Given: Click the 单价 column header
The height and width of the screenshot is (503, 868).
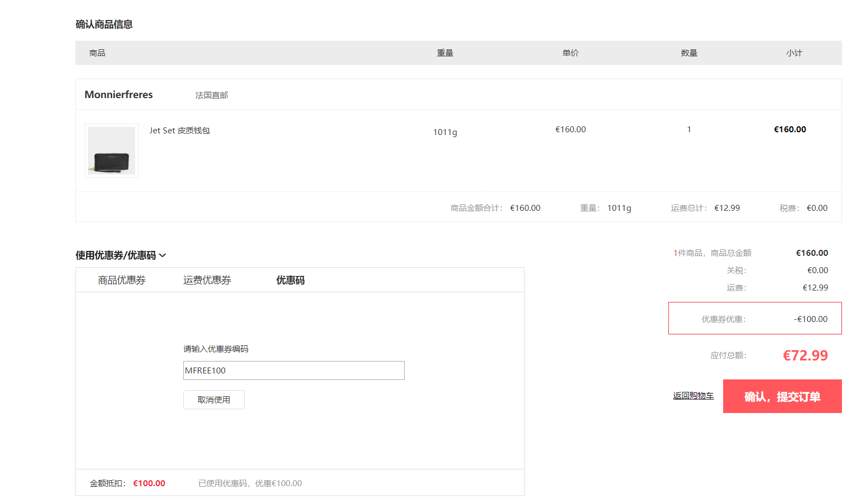Looking at the screenshot, I should [570, 53].
